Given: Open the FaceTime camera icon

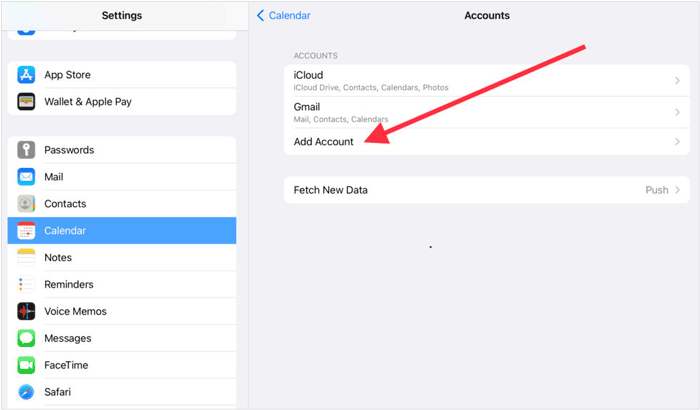Looking at the screenshot, I should (26, 365).
